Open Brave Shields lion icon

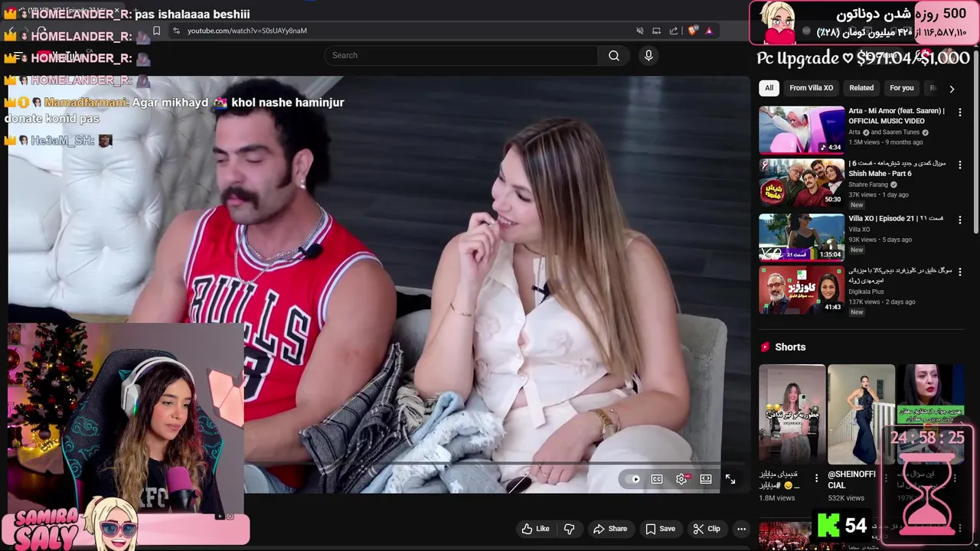(692, 31)
